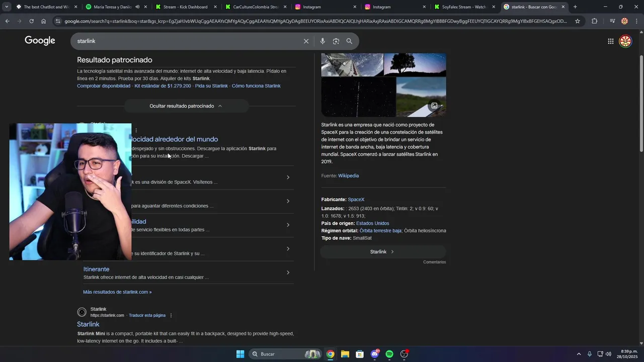
Task: Expand the 'identificador de Starlink' sitelink chevron
Action: coord(288,249)
